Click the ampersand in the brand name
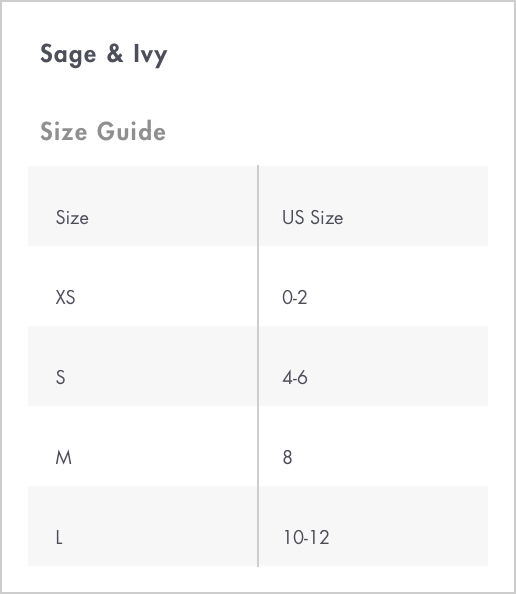The width and height of the screenshot is (516, 594). (x=115, y=53)
